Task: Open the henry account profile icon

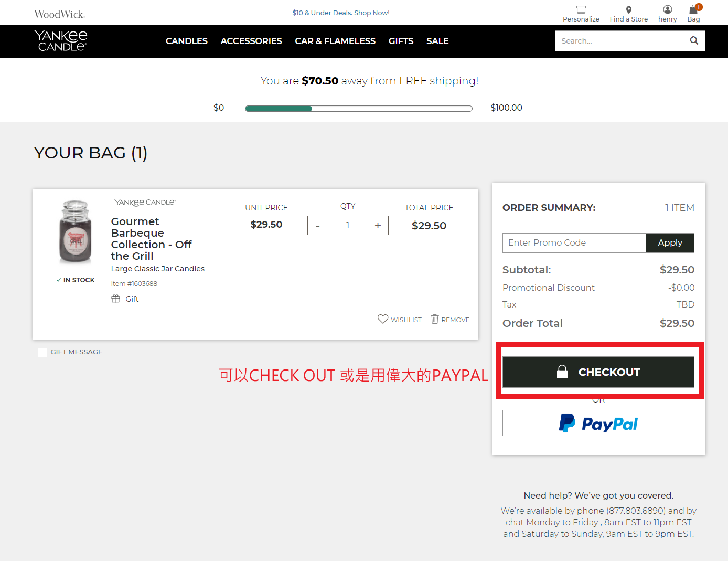Action: click(x=667, y=9)
